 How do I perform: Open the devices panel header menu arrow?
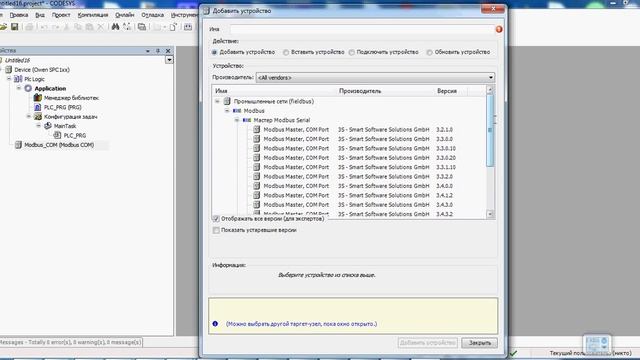tap(147, 51)
